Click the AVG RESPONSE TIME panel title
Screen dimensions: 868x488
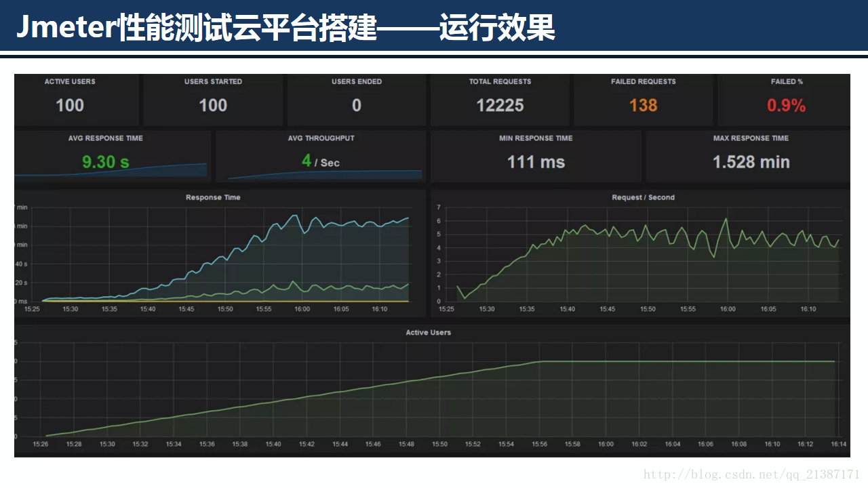tap(106, 138)
